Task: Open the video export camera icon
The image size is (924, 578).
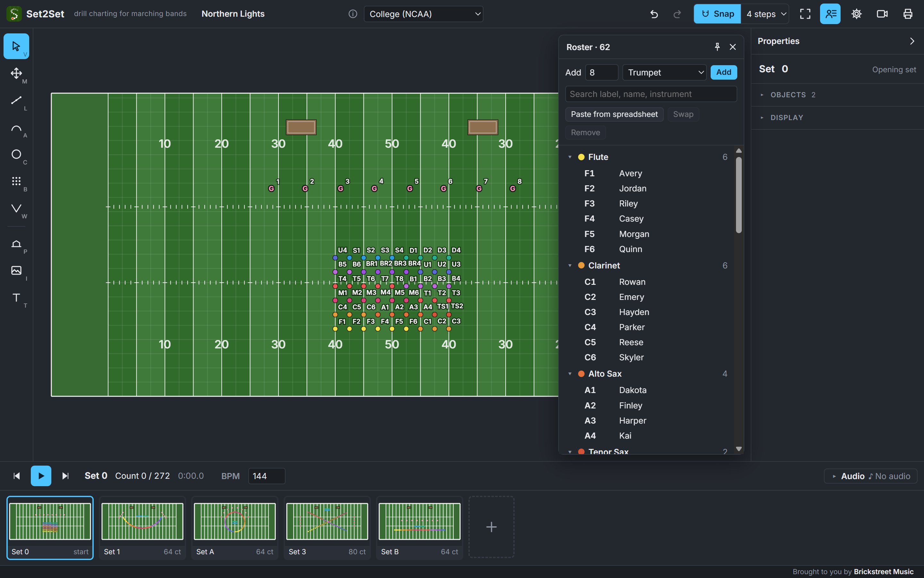Action: click(x=882, y=14)
